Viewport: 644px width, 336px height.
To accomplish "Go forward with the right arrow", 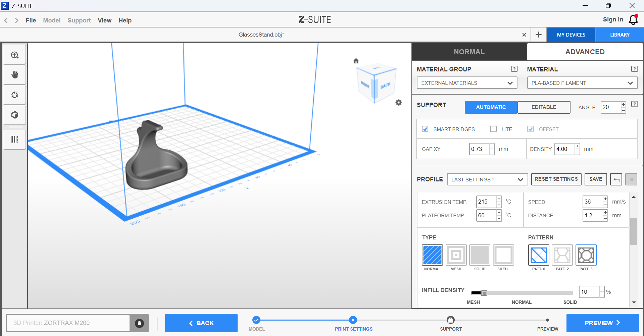I will (x=16, y=20).
